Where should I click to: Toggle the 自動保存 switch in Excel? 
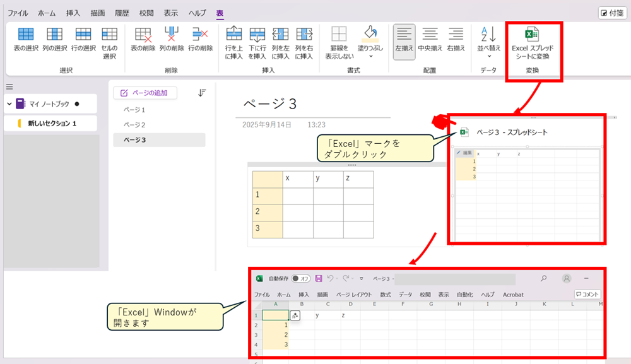300,278
